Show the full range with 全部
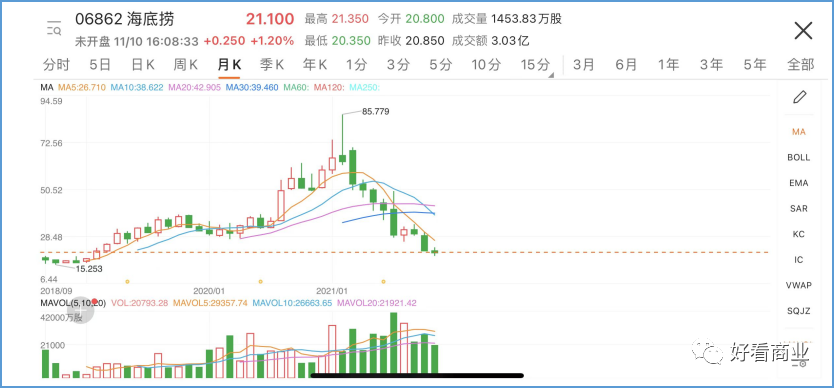This screenshot has width=836, height=388. coord(801,65)
